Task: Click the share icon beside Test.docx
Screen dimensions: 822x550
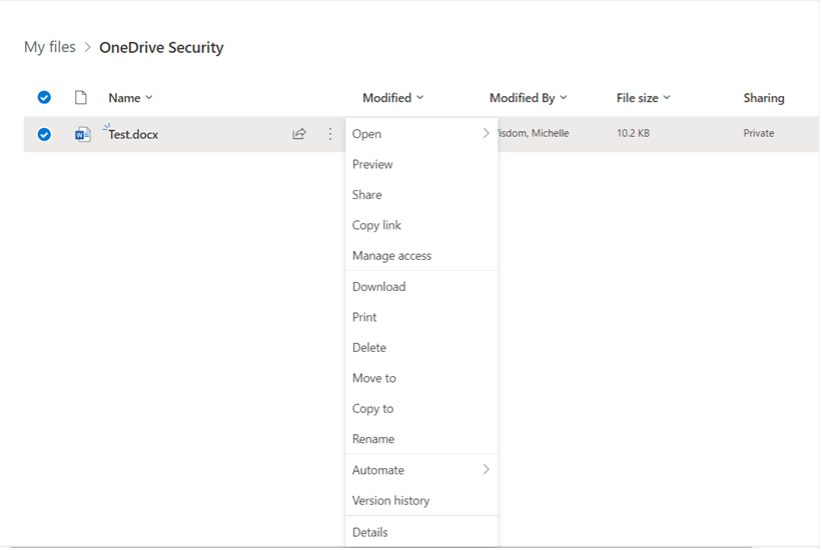Action: (298, 134)
